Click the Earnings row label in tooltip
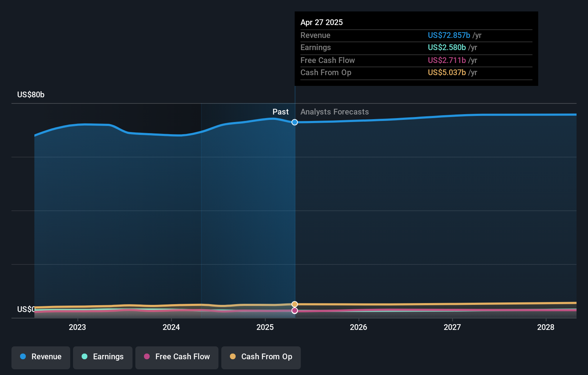 315,47
